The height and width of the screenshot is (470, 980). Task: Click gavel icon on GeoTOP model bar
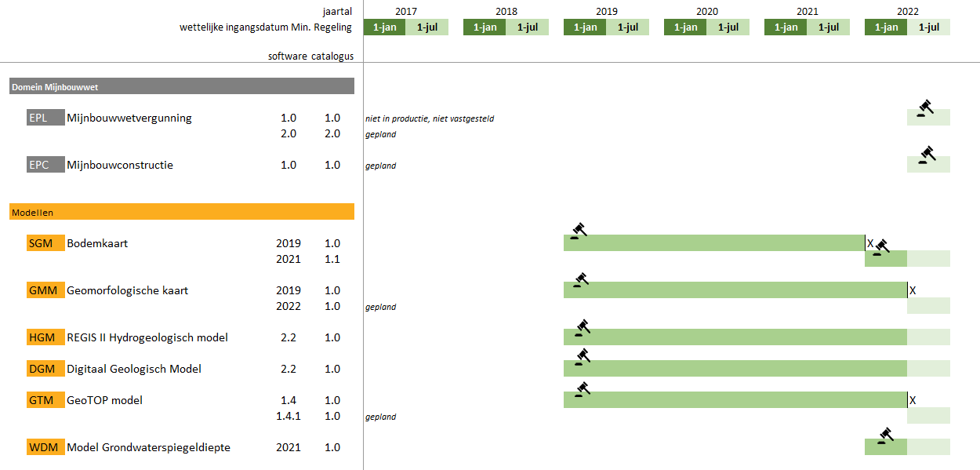pos(581,390)
